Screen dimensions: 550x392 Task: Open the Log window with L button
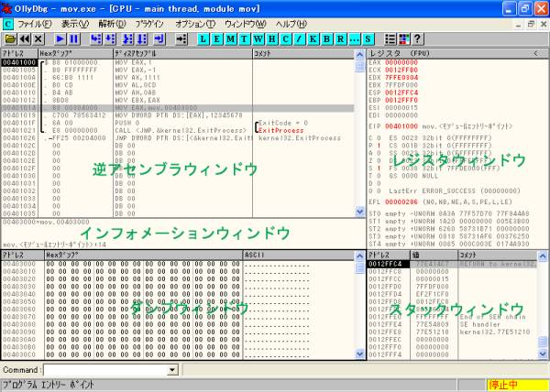(205, 39)
